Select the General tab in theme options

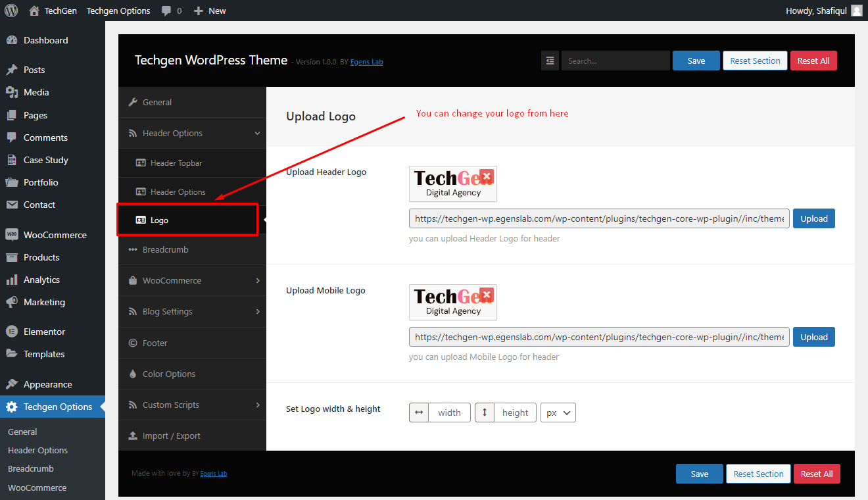192,102
